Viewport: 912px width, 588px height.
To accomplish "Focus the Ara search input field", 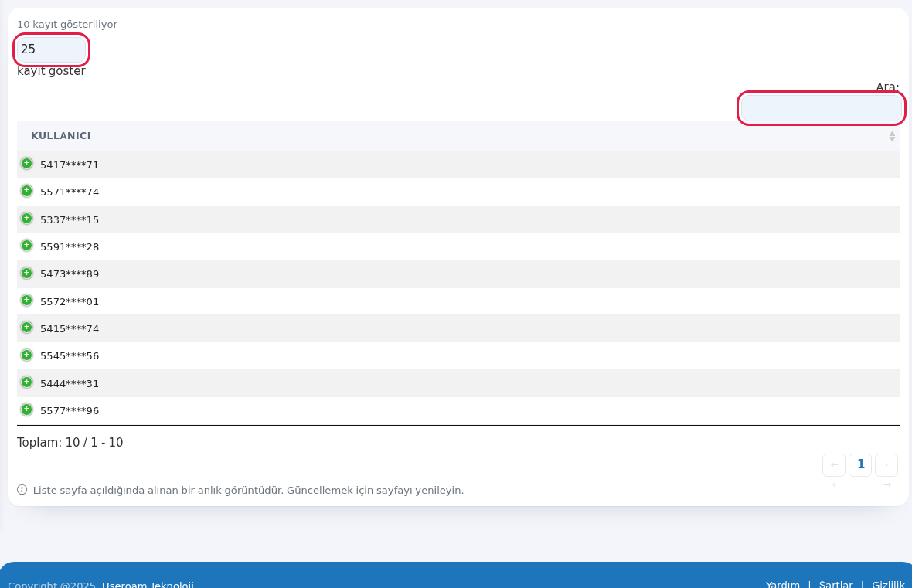I will click(822, 108).
